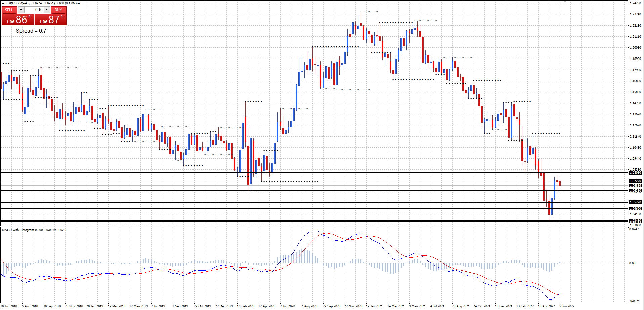Collapse the one-click trading panel arrow
Screen dimensions: 644x310
[3, 3]
